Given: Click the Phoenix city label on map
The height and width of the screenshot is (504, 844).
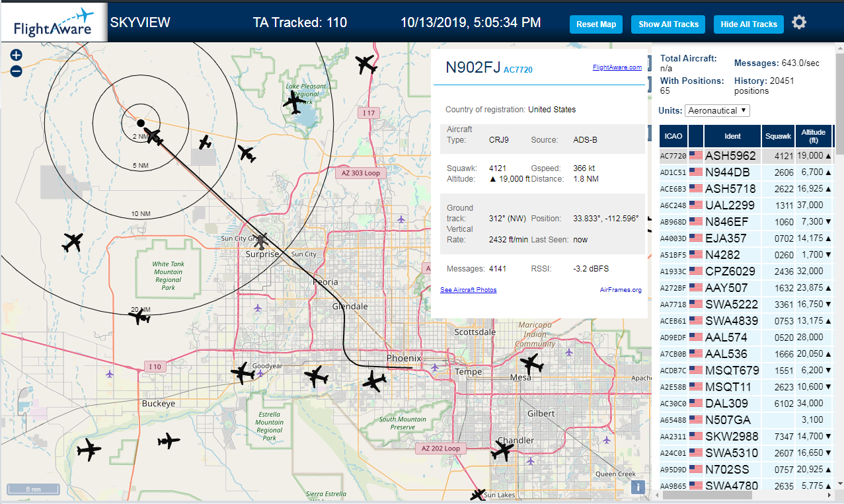Looking at the screenshot, I should pos(404,358).
